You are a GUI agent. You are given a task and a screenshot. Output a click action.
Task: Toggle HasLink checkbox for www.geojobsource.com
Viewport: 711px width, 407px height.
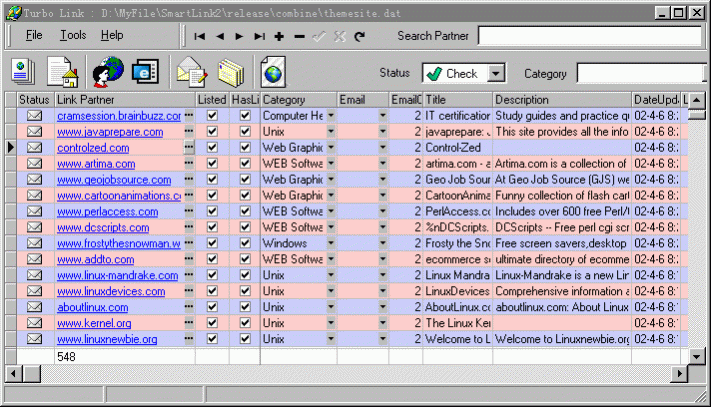click(245, 179)
